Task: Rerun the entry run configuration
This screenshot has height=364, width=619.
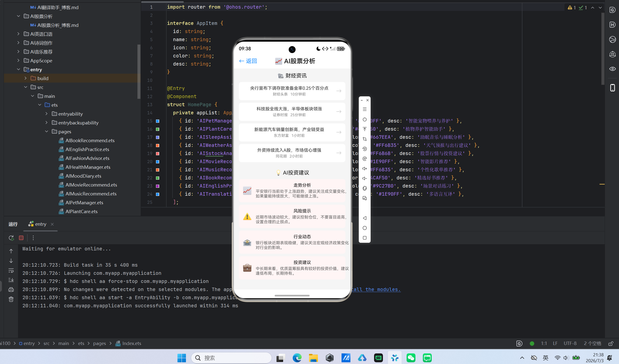Action: (x=11, y=238)
